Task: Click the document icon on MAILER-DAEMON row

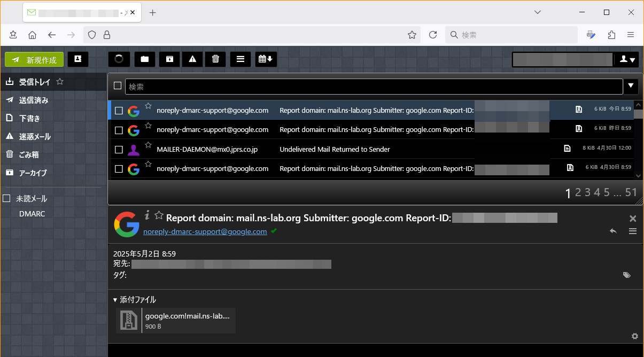Action: pyautogui.click(x=567, y=148)
